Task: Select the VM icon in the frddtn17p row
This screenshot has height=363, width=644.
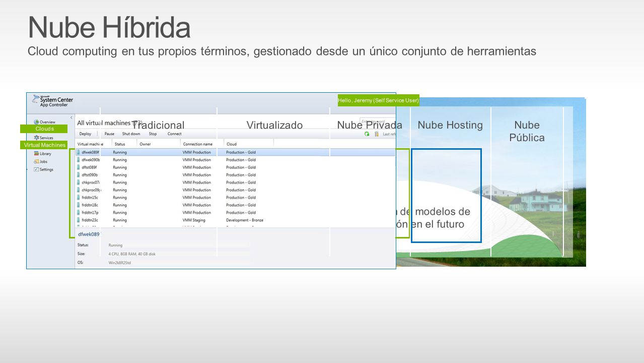Action: click(x=79, y=213)
